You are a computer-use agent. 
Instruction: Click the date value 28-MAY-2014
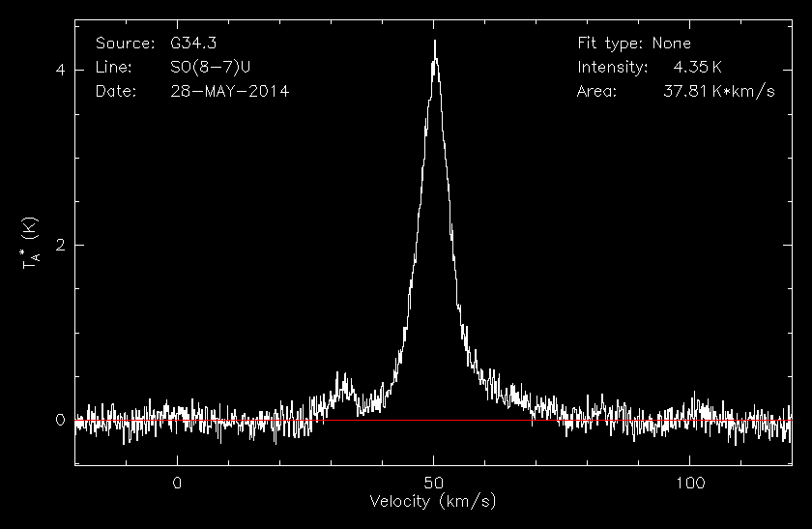coord(229,91)
